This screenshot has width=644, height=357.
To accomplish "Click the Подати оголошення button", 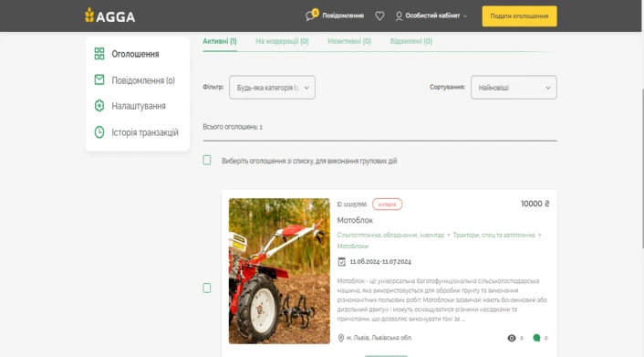I will coord(519,16).
